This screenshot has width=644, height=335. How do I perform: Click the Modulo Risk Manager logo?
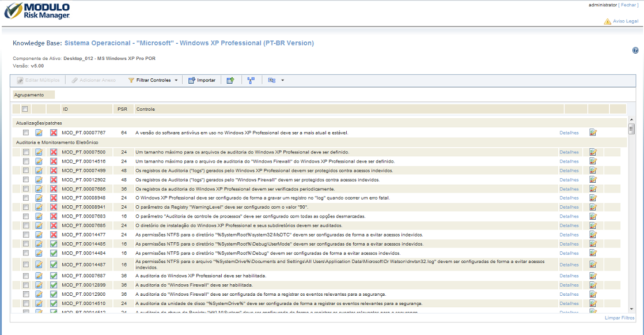[x=37, y=11]
